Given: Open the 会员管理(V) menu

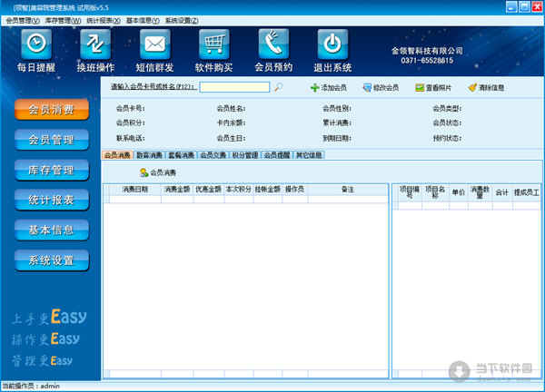Looking at the screenshot, I should 23,21.
